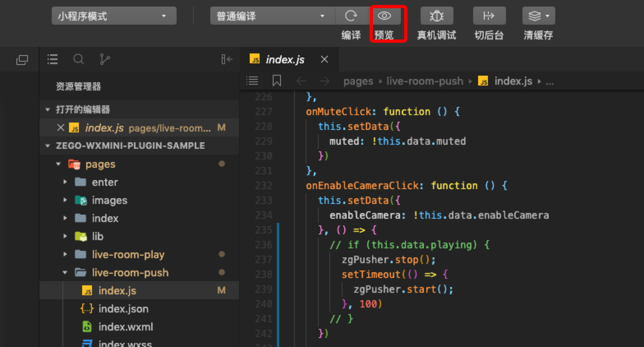Collapse the pages folder
Viewport: 644px width, 347px height.
[58, 164]
